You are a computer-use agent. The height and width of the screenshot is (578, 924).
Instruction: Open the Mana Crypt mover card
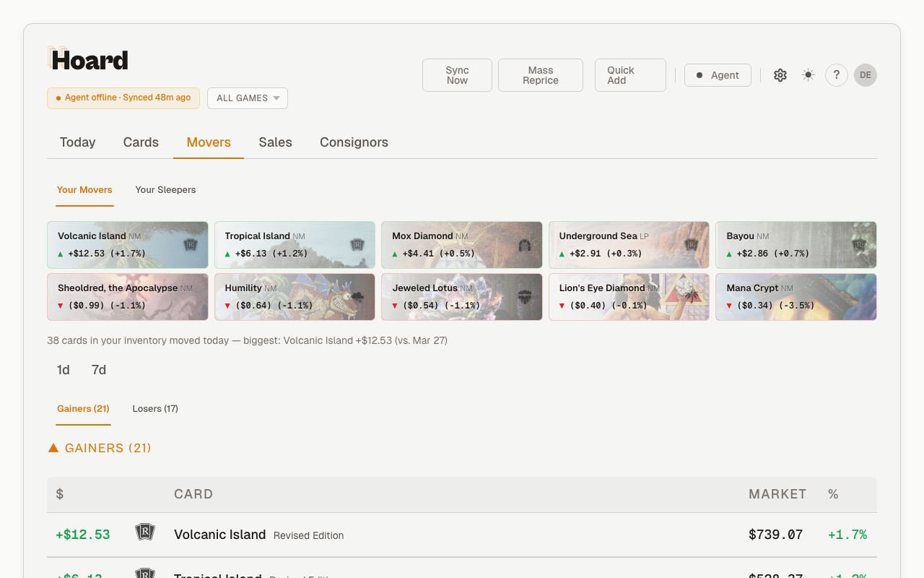(796, 297)
